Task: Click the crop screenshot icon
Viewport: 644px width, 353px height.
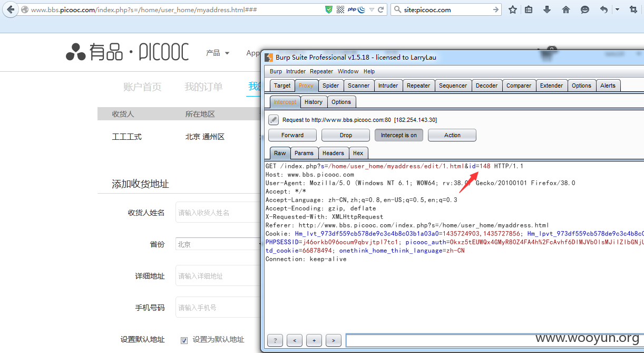Action: [x=633, y=9]
